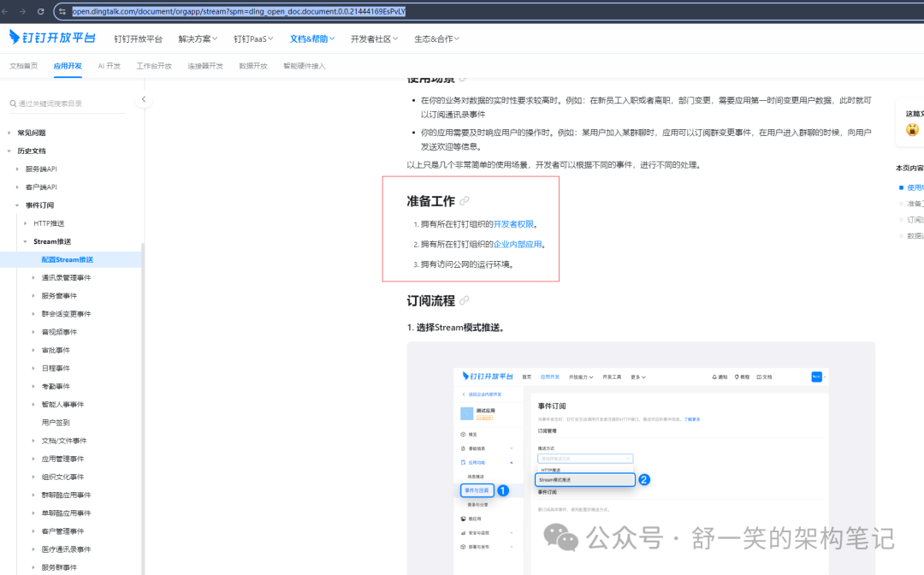Open 审批事件 in the sidebar

click(56, 351)
